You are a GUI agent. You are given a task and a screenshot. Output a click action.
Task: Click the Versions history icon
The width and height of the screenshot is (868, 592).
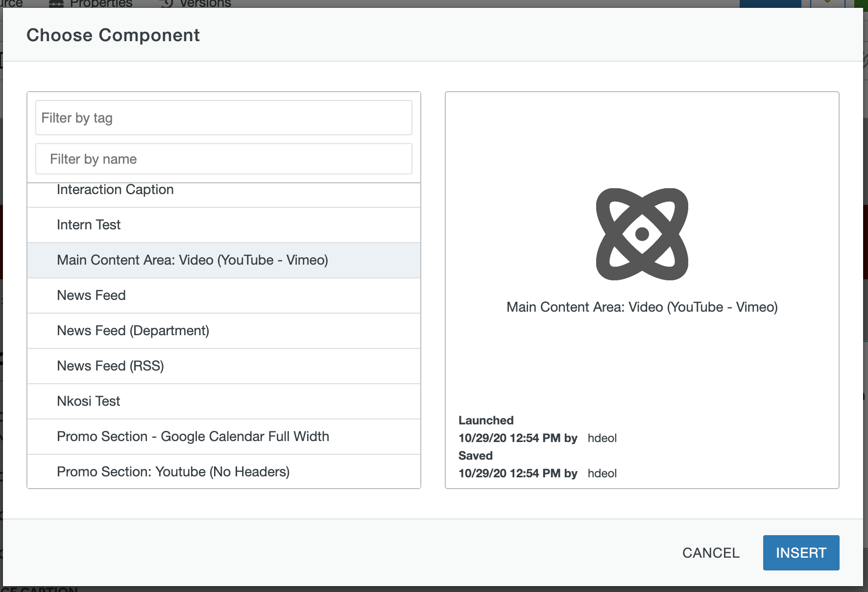(165, 3)
